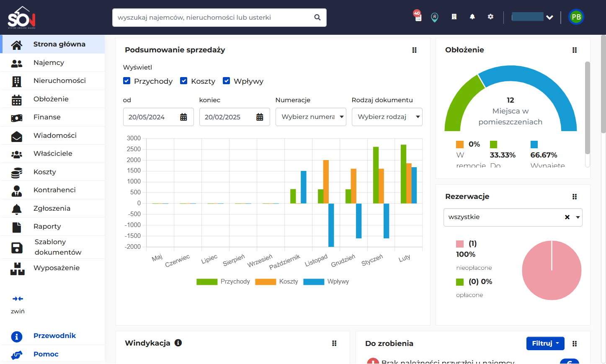This screenshot has height=364, width=606.
Task: Open Nieruchomości menu item
Action: (53, 80)
